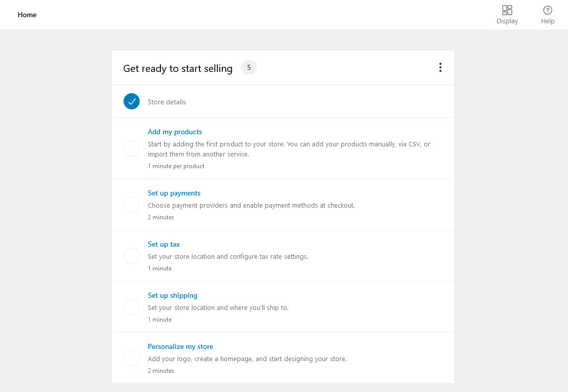The image size is (568, 392).
Task: Open the Set up tax task
Action: pos(164,244)
